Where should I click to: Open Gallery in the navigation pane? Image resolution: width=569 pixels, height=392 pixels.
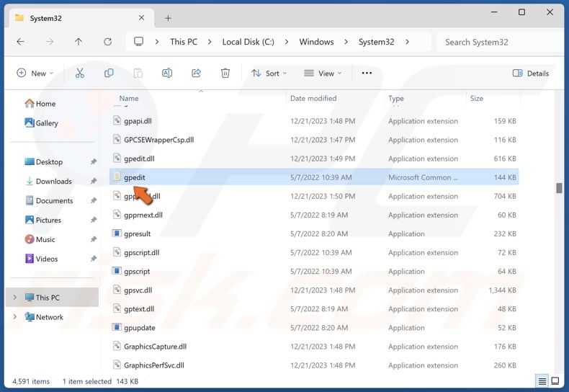click(x=41, y=123)
